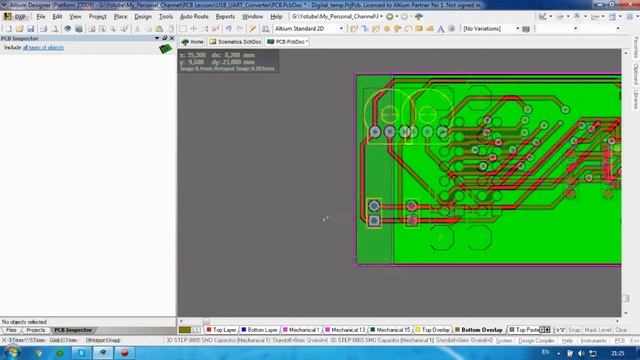Click the place pad icon
This screenshot has height=360, width=640.
pos(387,29)
